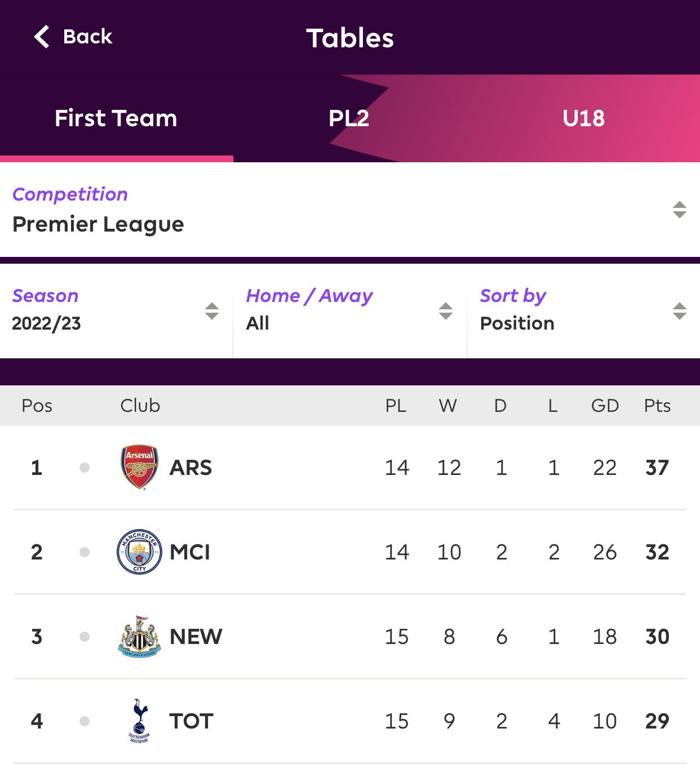Tap Arsenal's grey position-change dot
700x764 pixels.
point(85,468)
